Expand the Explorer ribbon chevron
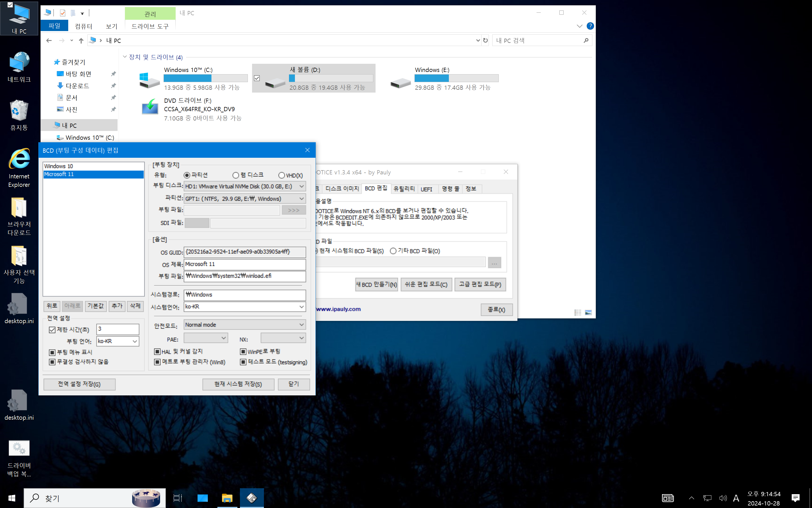 (579, 26)
